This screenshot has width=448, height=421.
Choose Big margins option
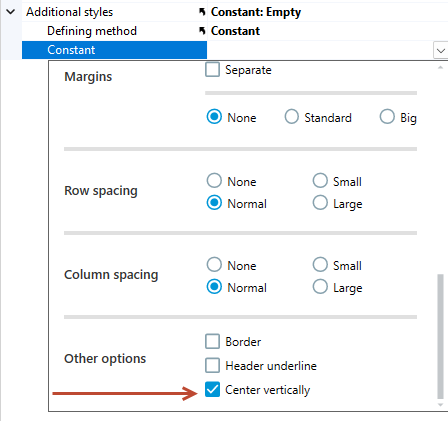[387, 117]
